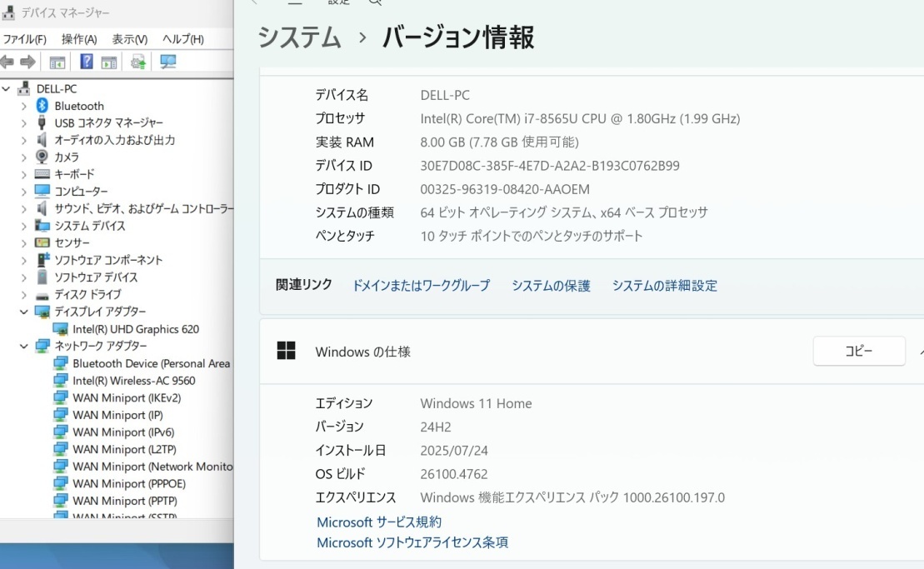
Task: Click the webcam icon next to カメラ
Action: (x=42, y=157)
